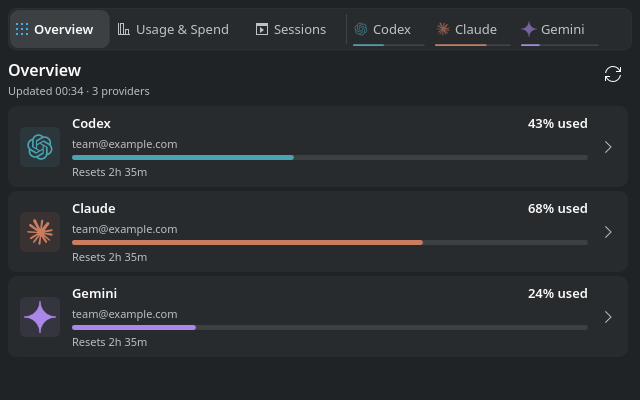Click "Resets 2h 35m" in Claude card
This screenshot has height=400, width=640.
(110, 257)
